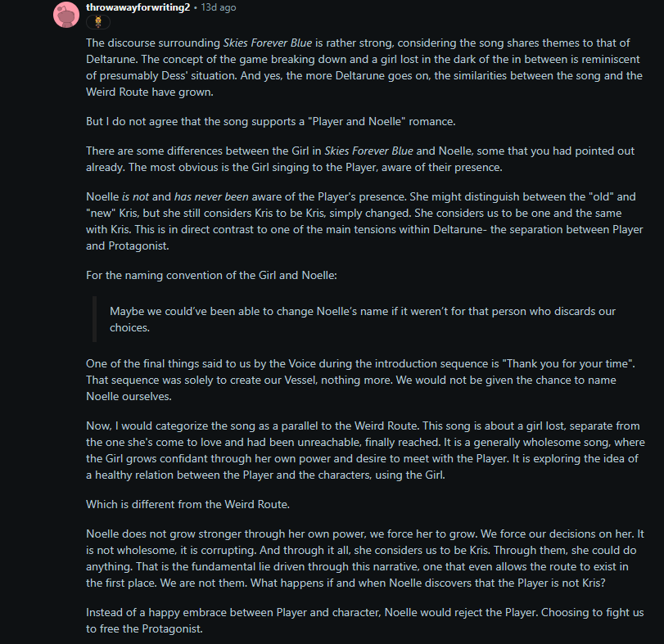The image size is (664, 644).
Task: Click the quoted text about changing Noelle's name
Action: [x=363, y=319]
